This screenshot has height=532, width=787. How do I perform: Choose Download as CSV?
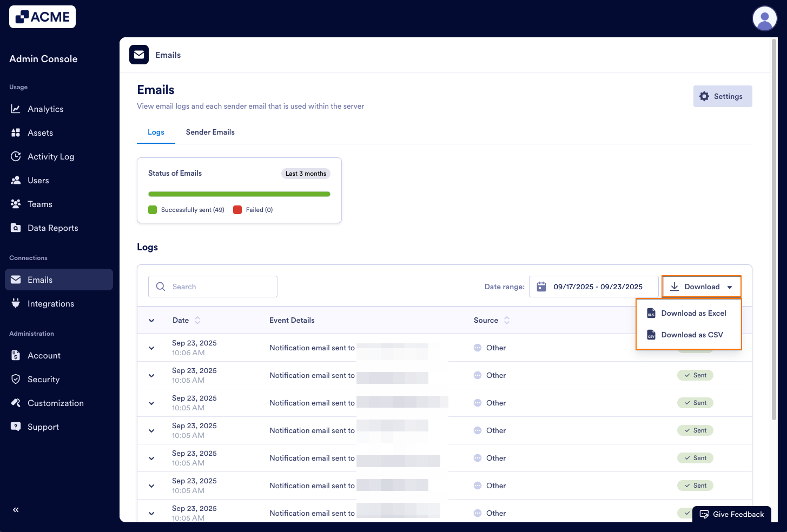[692, 335]
